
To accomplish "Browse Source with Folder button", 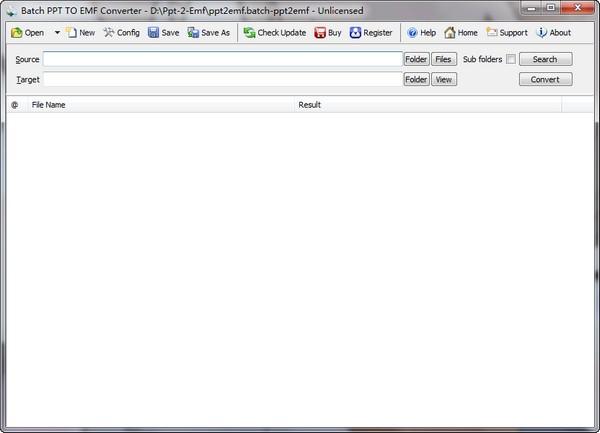I will [x=416, y=59].
